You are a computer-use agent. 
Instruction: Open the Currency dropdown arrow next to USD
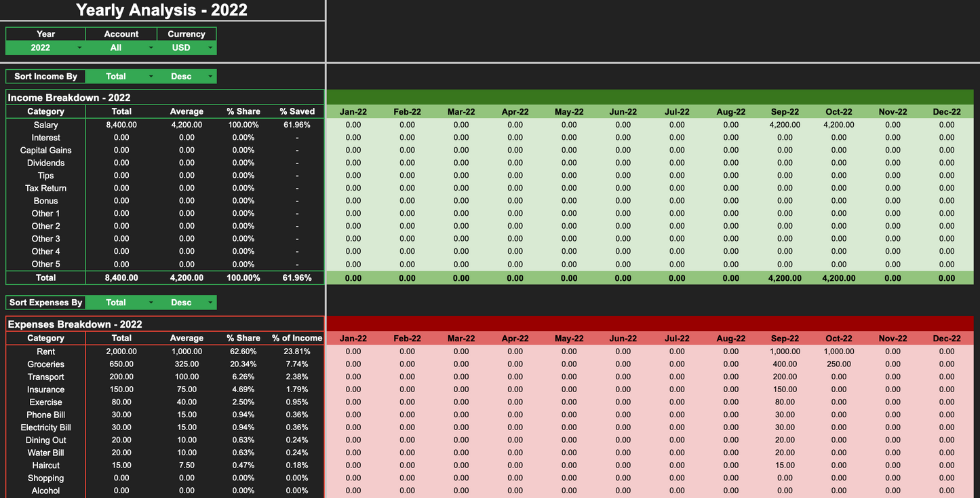click(210, 47)
